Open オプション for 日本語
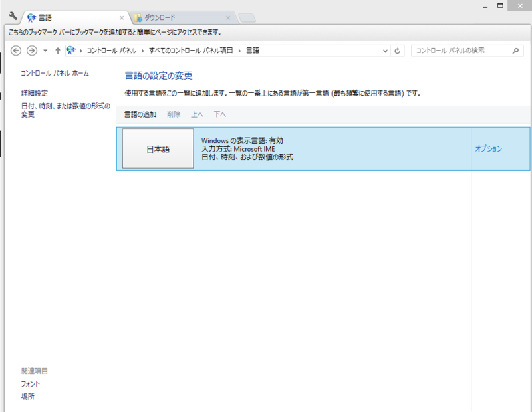The height and width of the screenshot is (412, 532). [x=489, y=149]
